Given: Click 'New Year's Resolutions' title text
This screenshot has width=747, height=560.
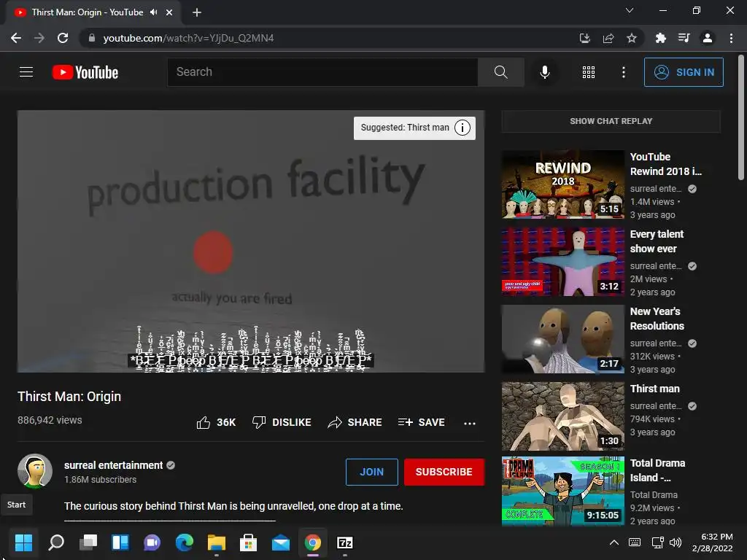Looking at the screenshot, I should (657, 319).
